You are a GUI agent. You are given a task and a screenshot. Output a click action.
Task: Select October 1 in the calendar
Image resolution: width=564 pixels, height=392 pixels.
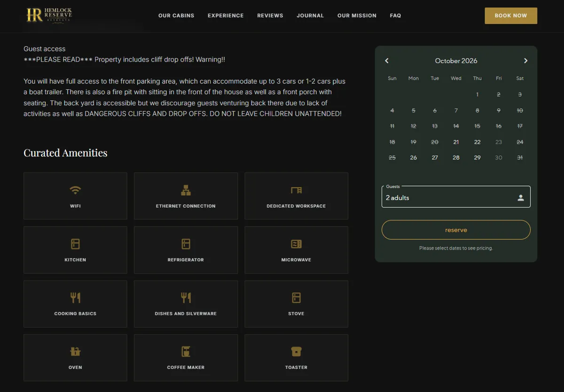(x=478, y=94)
